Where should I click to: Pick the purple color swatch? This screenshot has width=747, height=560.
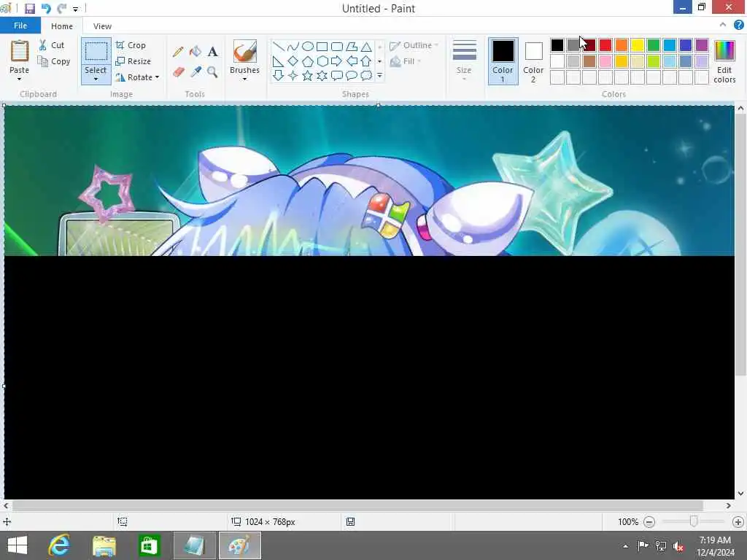click(x=702, y=45)
